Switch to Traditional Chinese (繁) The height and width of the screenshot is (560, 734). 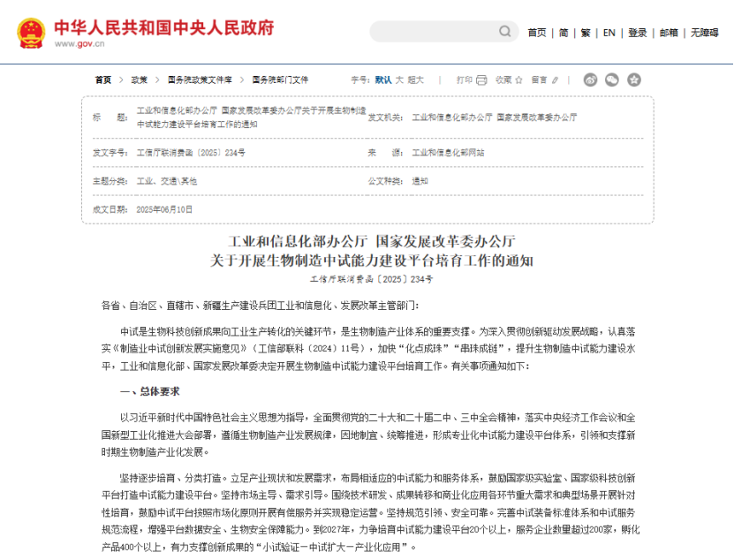pyautogui.click(x=586, y=33)
